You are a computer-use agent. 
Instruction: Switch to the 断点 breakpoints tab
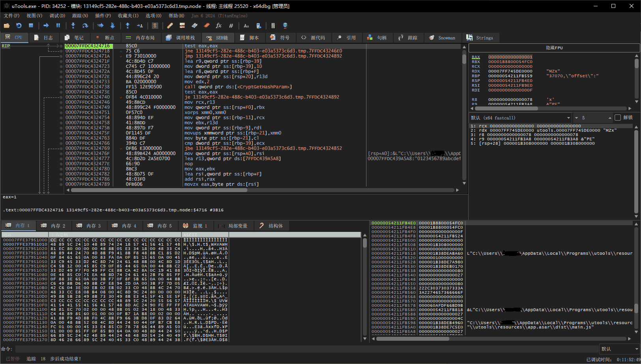click(105, 38)
